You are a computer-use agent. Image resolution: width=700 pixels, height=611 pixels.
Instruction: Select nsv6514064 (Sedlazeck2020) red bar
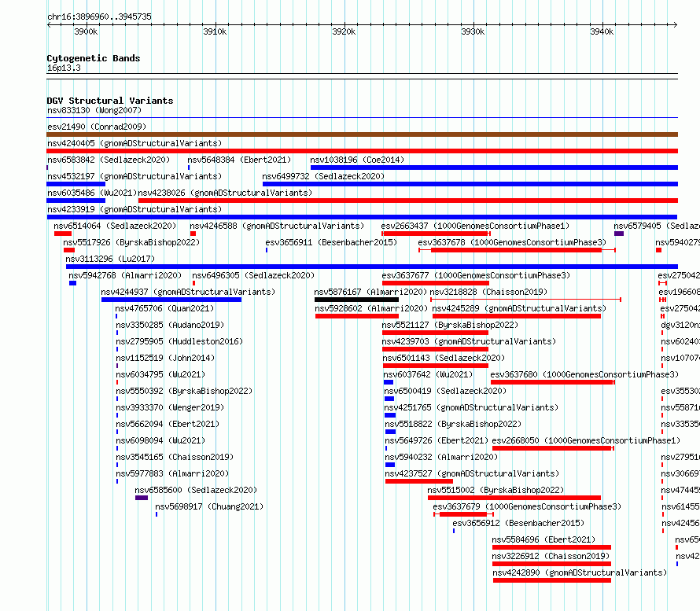coord(63,234)
